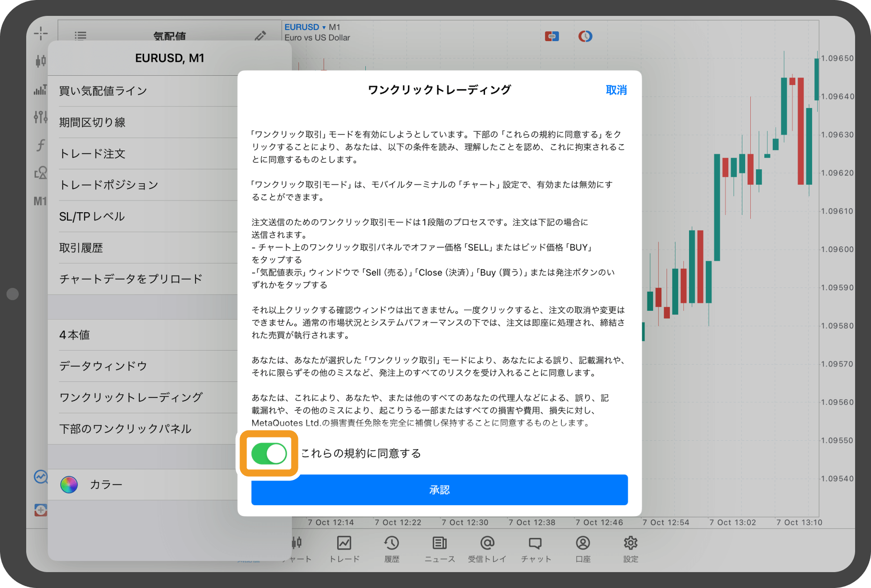Tap the blue 承認 approve button
The image size is (871, 588).
pyautogui.click(x=439, y=490)
